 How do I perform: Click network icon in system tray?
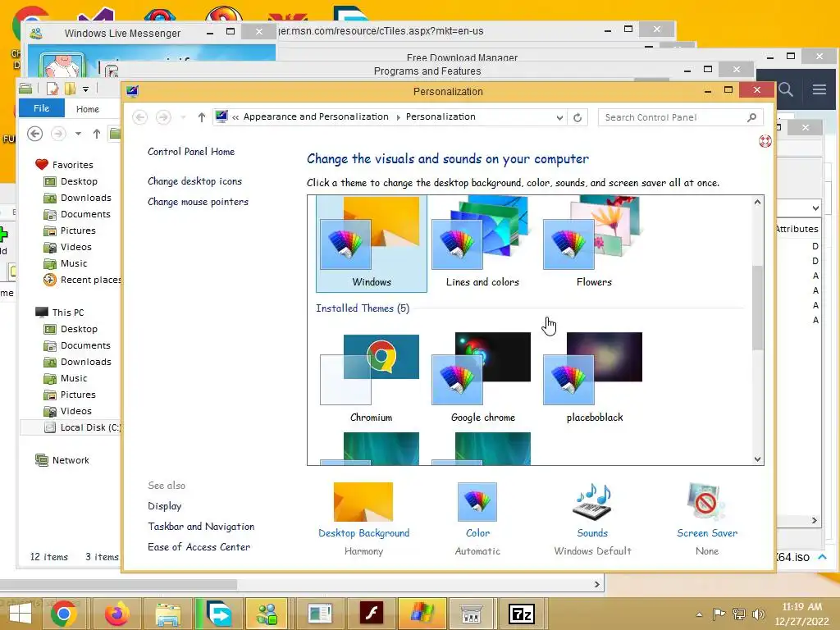click(x=739, y=614)
